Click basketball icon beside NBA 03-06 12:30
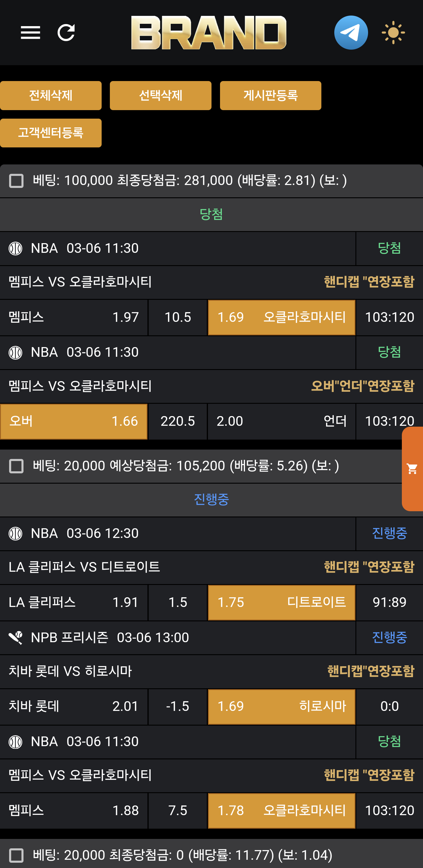The height and width of the screenshot is (868, 423). [x=16, y=534]
